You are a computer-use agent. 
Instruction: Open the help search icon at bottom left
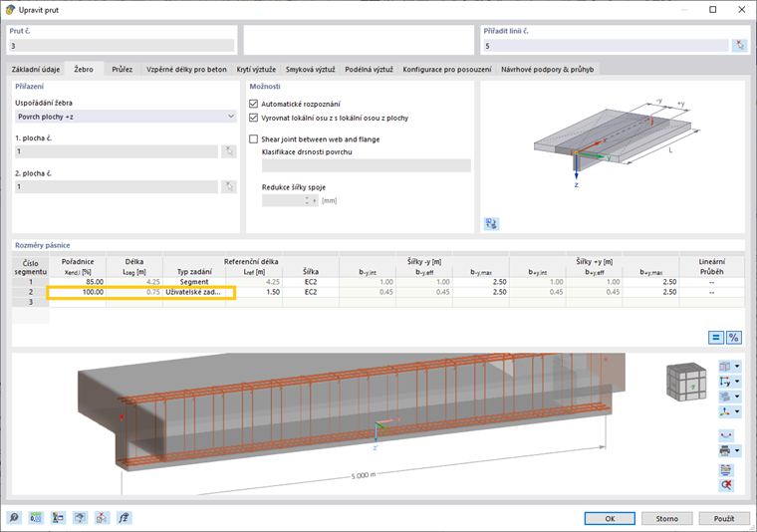pyautogui.click(x=14, y=518)
